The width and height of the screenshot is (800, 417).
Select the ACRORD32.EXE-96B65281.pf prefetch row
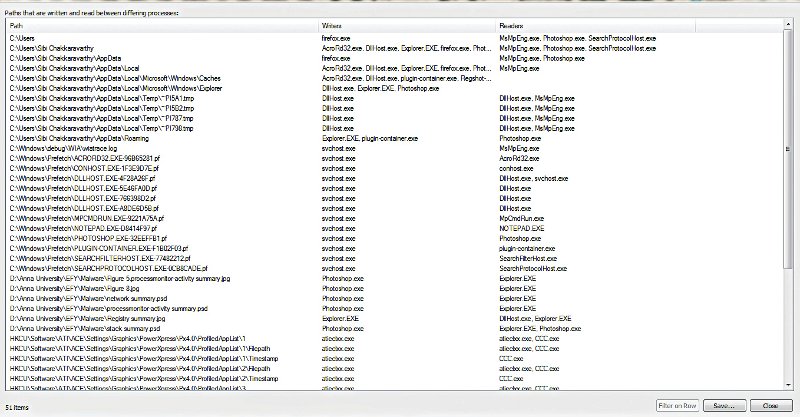[394, 158]
